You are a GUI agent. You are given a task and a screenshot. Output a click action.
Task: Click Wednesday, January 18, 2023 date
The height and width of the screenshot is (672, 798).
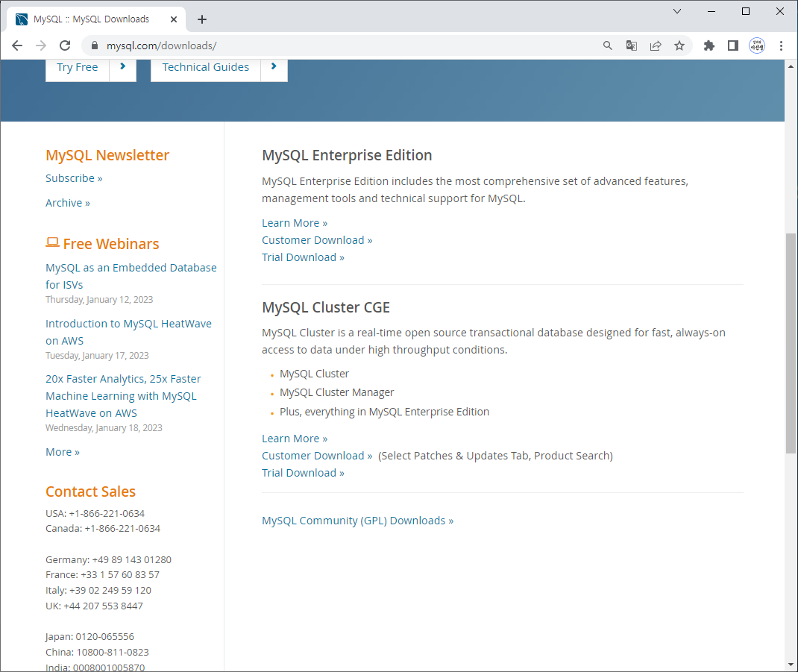coord(104,428)
